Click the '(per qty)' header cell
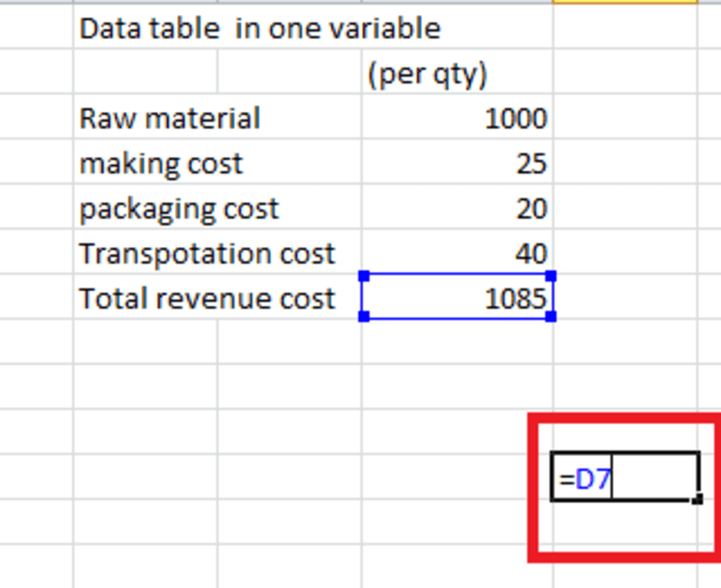This screenshot has width=721, height=588. click(x=457, y=71)
